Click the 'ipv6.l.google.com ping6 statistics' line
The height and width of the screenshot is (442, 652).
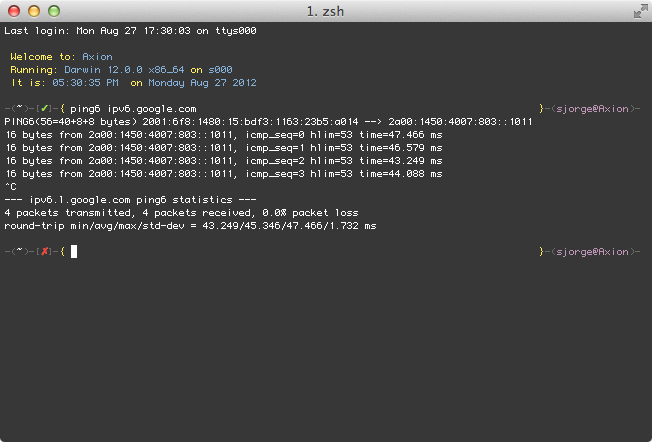point(130,200)
